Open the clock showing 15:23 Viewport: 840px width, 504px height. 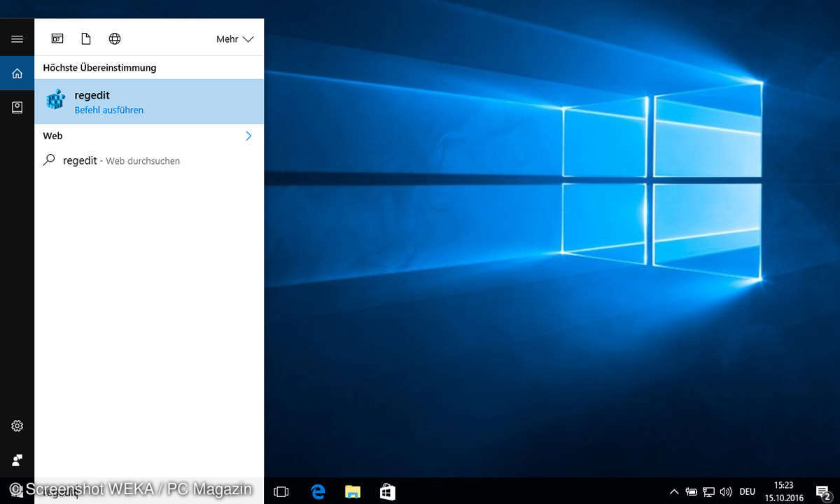(x=784, y=491)
